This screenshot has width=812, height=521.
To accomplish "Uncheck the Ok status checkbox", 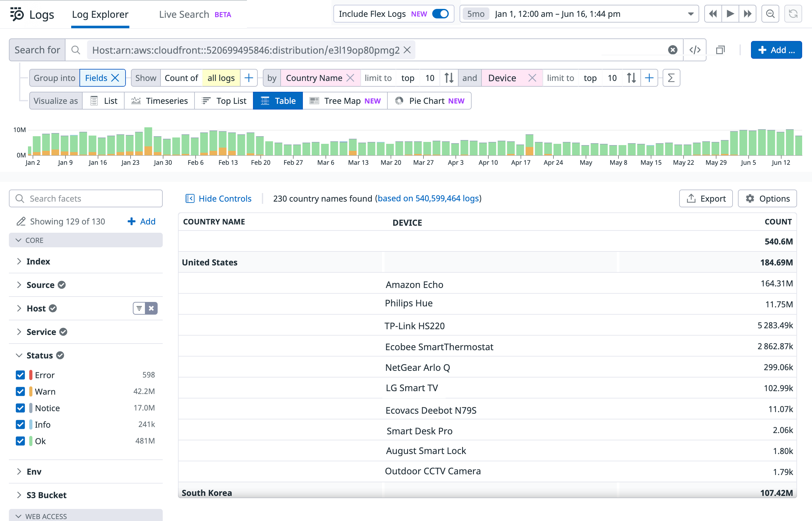I will 20,441.
